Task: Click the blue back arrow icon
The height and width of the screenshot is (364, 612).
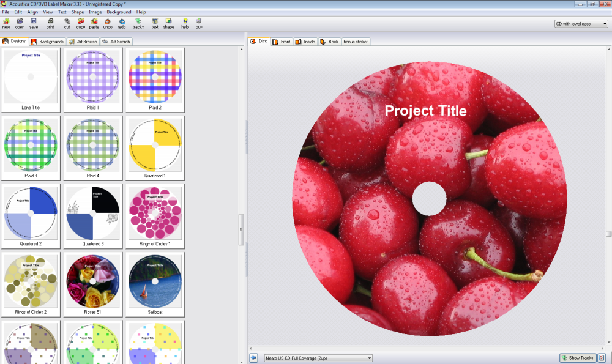Action: (254, 358)
